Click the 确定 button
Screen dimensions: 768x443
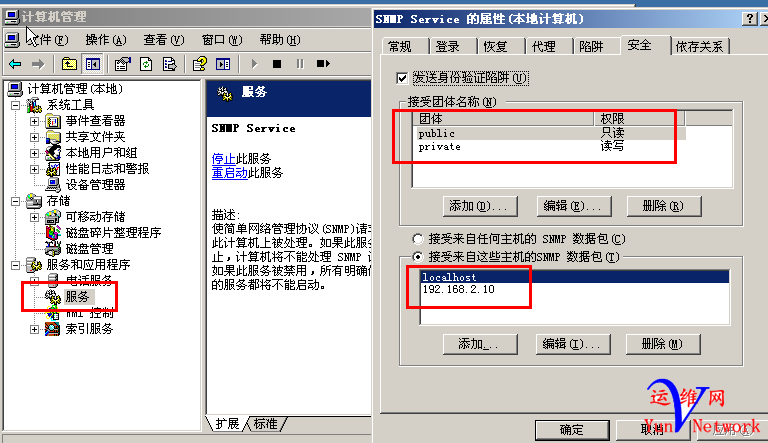(x=572, y=430)
